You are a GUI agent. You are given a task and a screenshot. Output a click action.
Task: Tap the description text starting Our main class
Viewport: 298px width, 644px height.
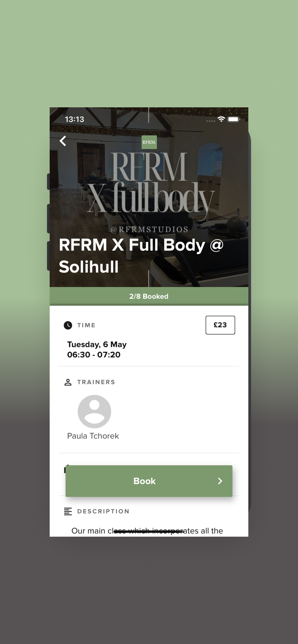147,531
